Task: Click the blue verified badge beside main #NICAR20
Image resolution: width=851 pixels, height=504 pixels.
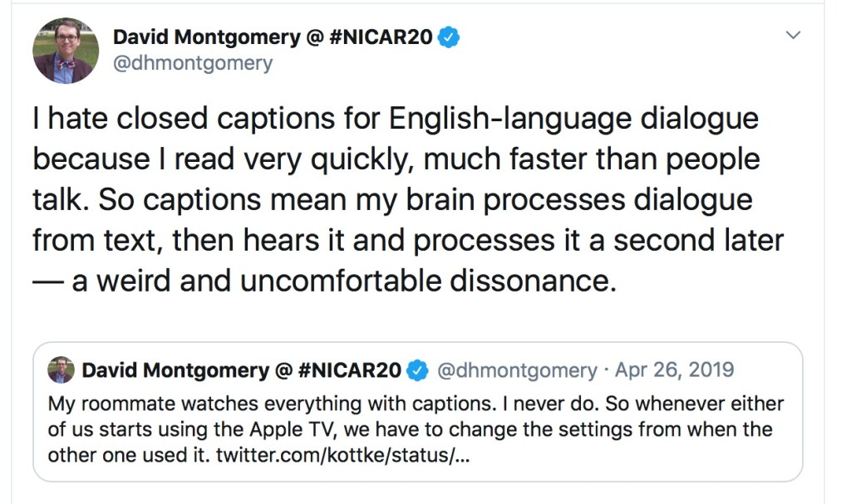Action: [449, 37]
